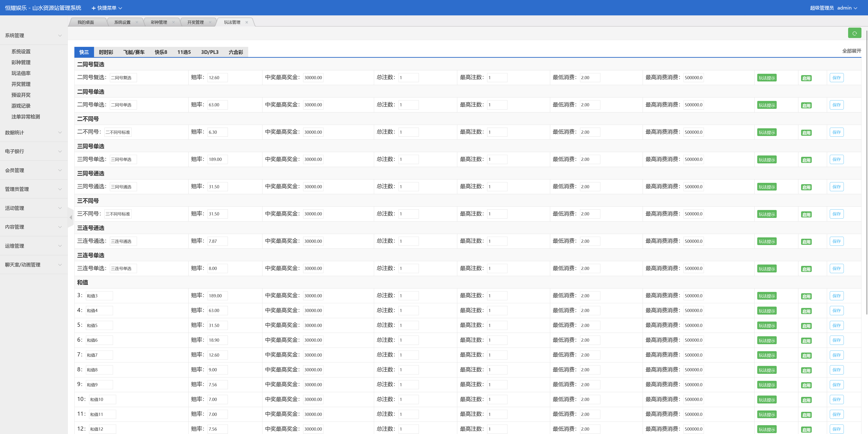Click the 赔率 input field of 三连号单选
This screenshot has width=868, height=434.
[x=217, y=268]
